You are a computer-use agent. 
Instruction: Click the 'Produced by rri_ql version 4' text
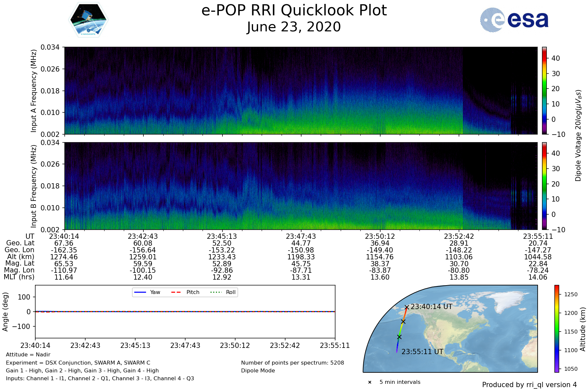pos(529,385)
